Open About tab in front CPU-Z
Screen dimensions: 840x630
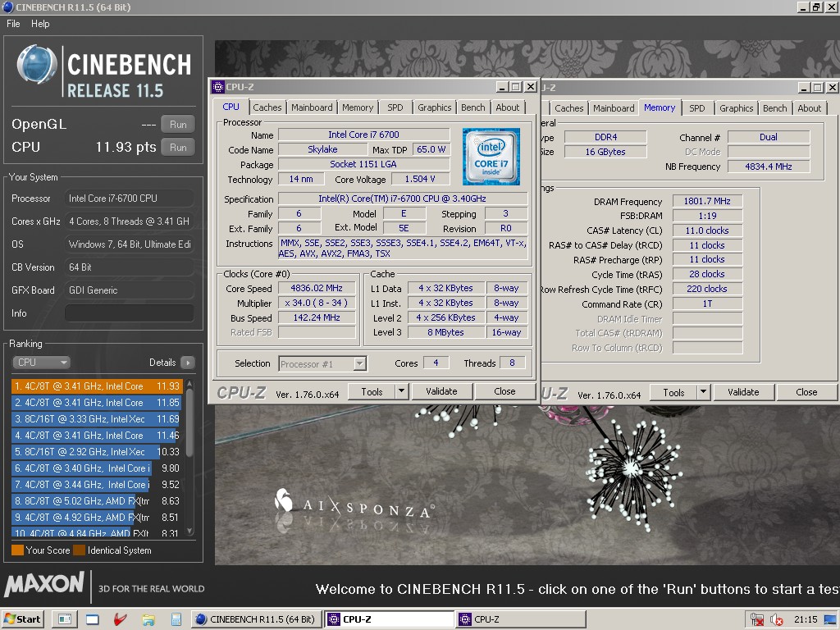point(507,107)
